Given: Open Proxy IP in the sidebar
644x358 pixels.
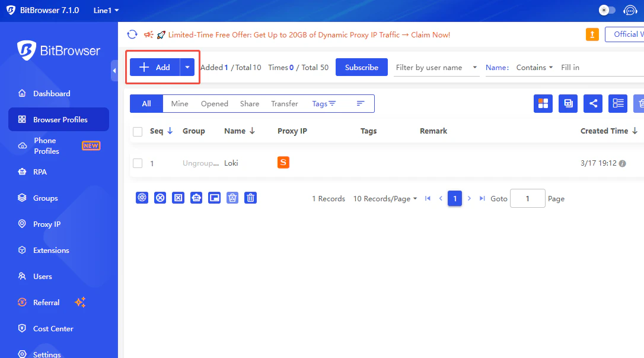Looking at the screenshot, I should pyautogui.click(x=59, y=224).
